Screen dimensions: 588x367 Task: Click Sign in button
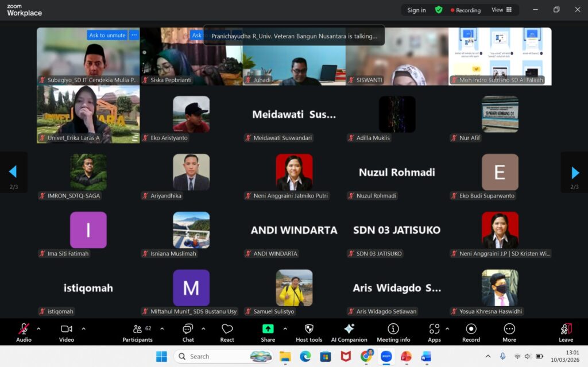coord(416,10)
